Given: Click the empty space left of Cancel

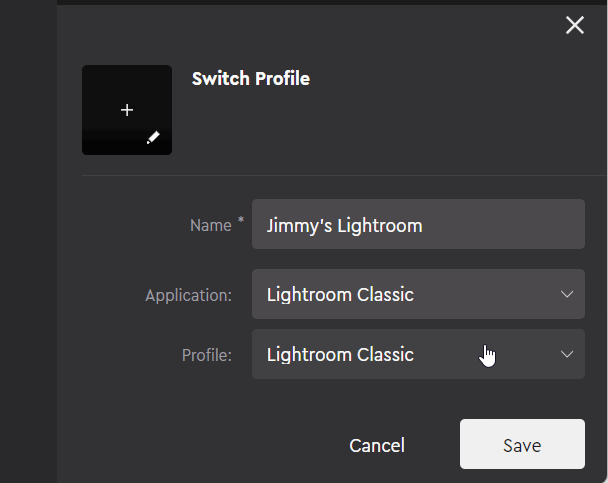Looking at the screenshot, I should 200,445.
